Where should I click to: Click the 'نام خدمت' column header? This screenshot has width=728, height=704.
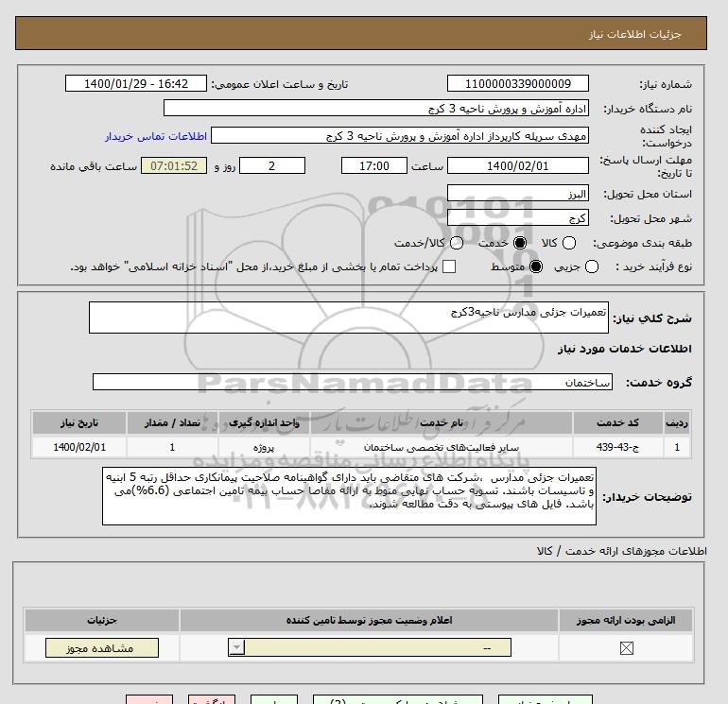442,422
